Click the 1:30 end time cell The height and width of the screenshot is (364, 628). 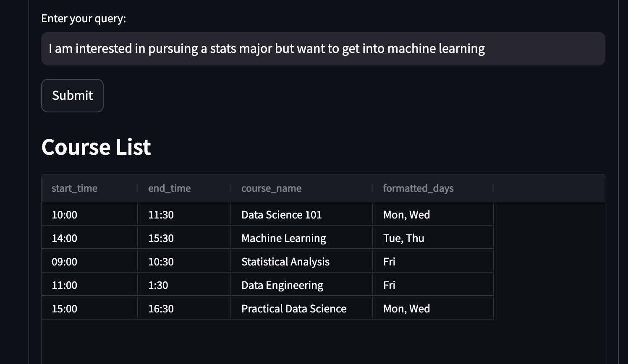tap(184, 285)
